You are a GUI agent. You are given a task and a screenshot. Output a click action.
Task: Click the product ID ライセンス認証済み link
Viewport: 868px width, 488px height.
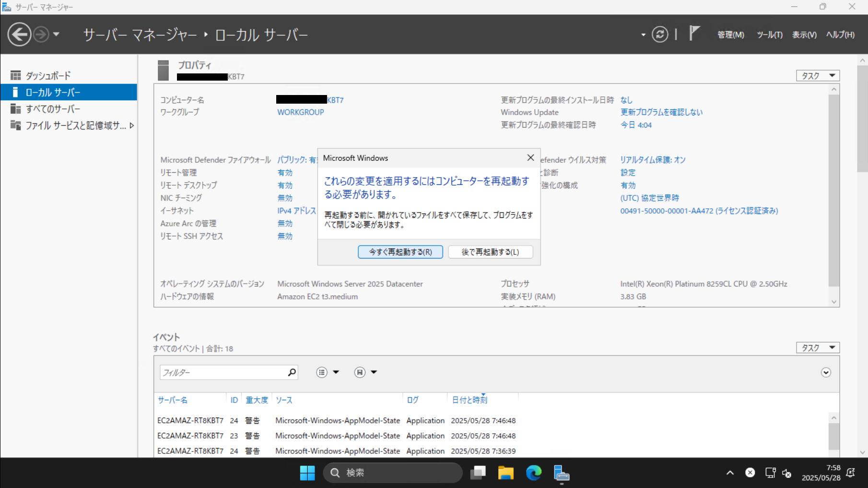point(699,211)
